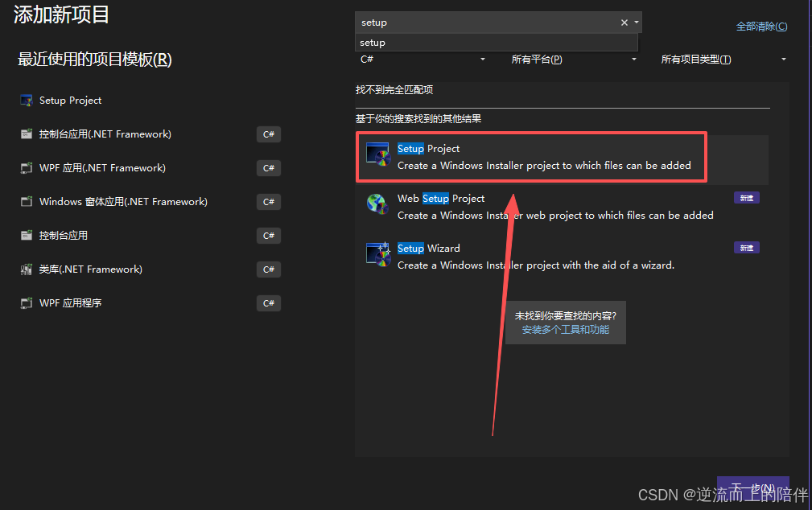
Task: Click the WPF 应用(.NET Framework) template icon
Action: click(27, 168)
